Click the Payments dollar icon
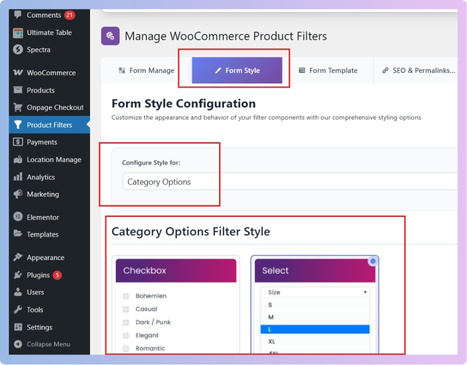The height and width of the screenshot is (365, 467). click(x=18, y=142)
